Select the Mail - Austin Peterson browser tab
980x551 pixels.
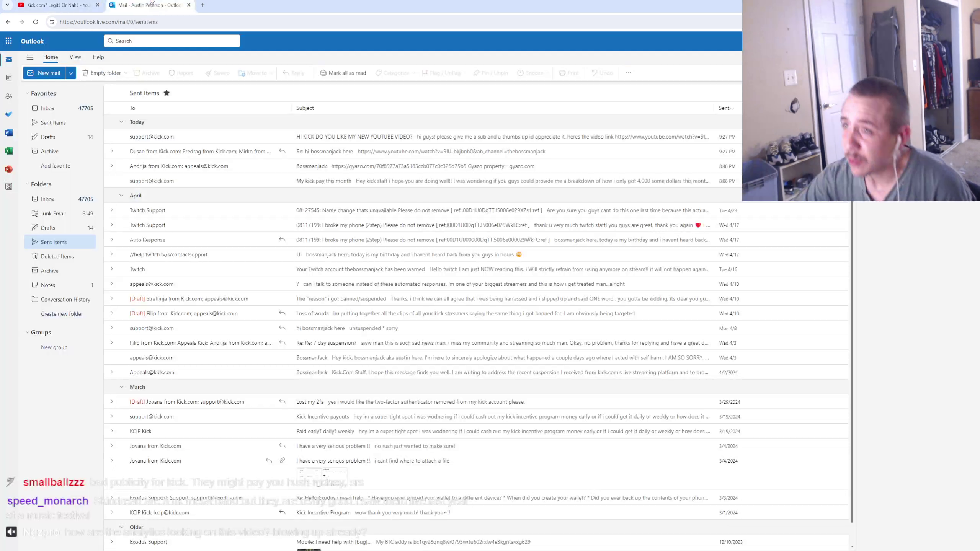149,5
